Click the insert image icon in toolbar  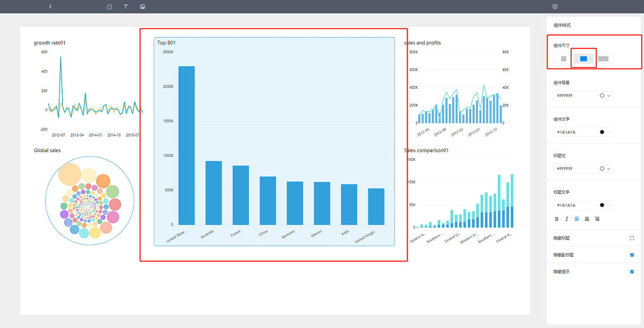(143, 7)
